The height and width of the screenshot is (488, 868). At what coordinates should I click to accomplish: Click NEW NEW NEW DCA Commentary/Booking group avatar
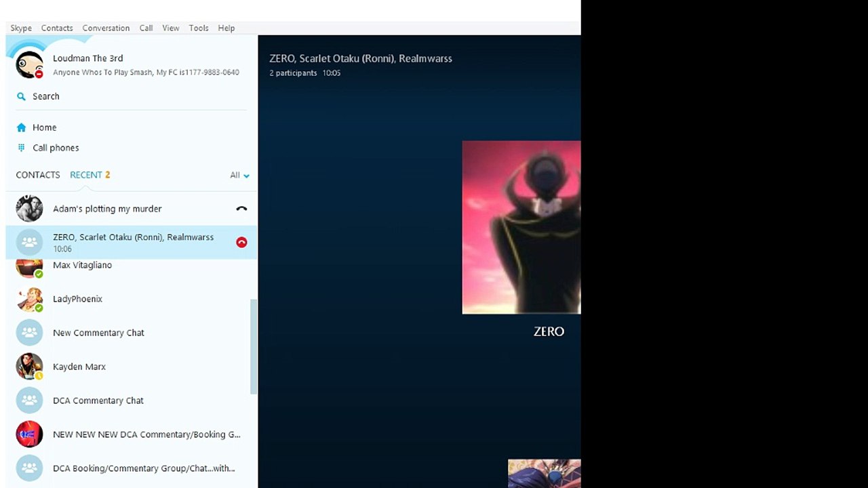click(x=29, y=434)
